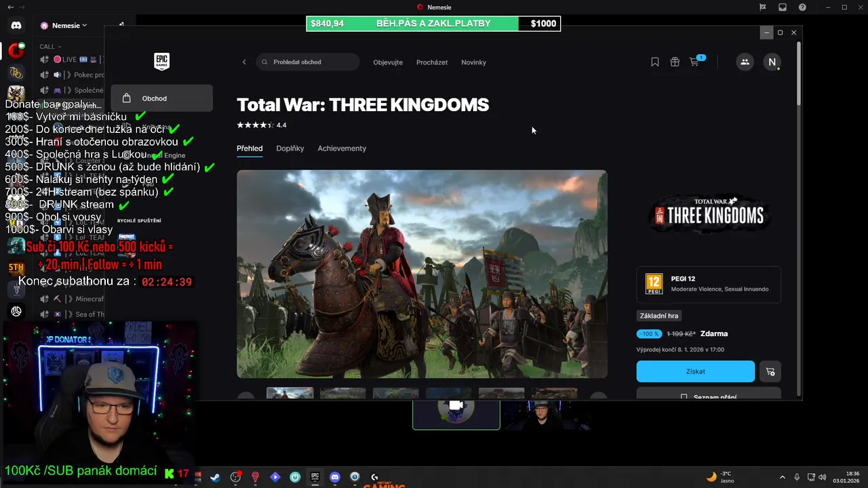Click the Epic Games logo in the launcher

pyautogui.click(x=161, y=62)
